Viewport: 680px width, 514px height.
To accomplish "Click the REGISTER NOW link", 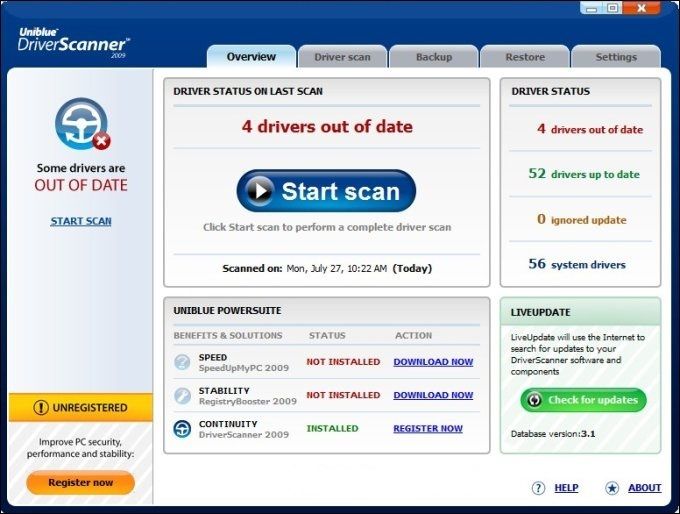I will click(x=428, y=429).
